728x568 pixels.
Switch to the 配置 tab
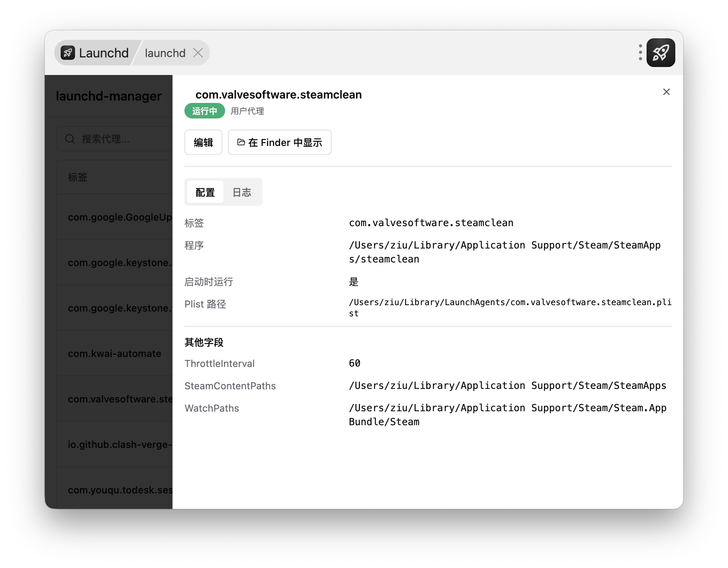point(205,192)
